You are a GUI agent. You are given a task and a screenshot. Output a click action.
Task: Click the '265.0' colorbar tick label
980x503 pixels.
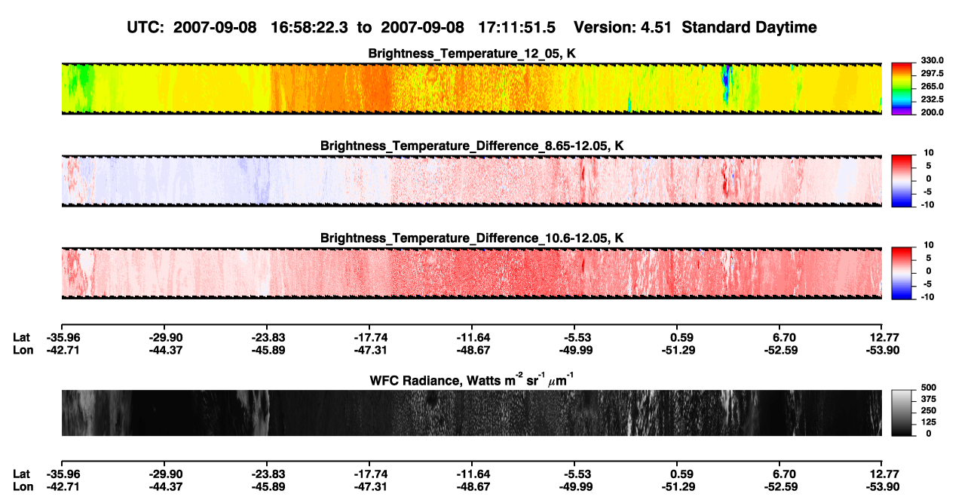933,87
